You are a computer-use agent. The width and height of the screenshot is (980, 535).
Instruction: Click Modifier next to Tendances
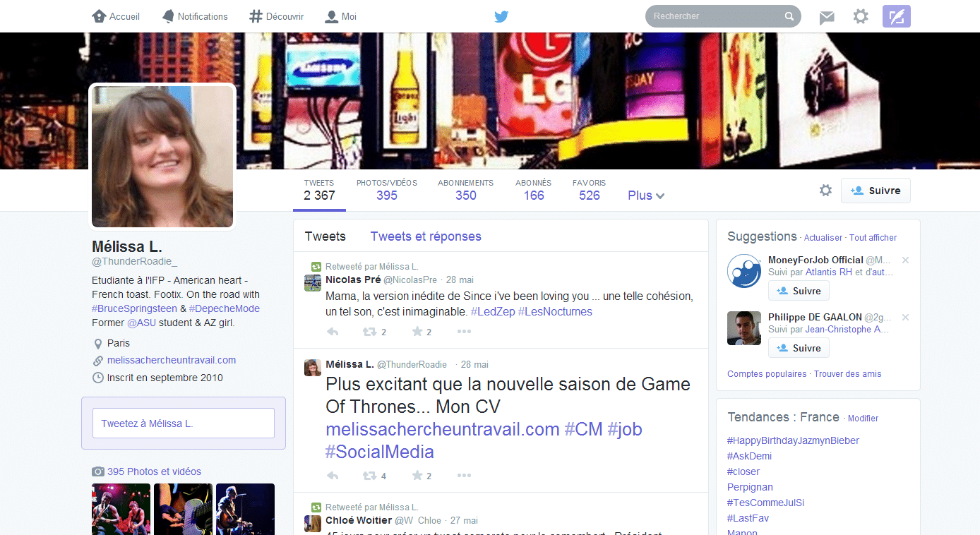click(x=863, y=419)
